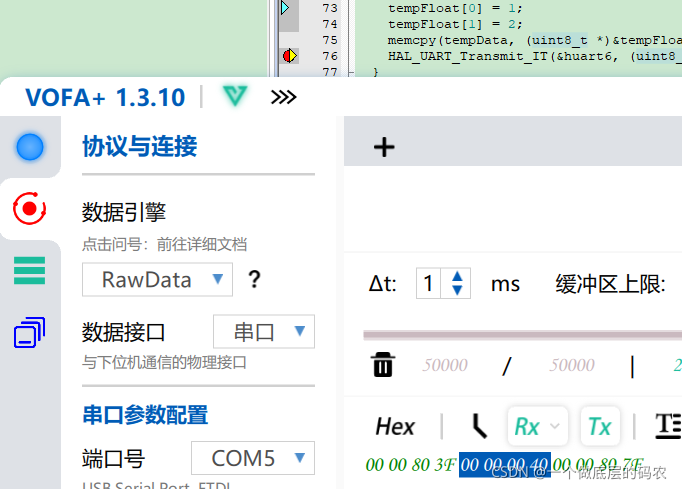Click the first 50000 buffer count
The image size is (682, 489).
click(445, 365)
